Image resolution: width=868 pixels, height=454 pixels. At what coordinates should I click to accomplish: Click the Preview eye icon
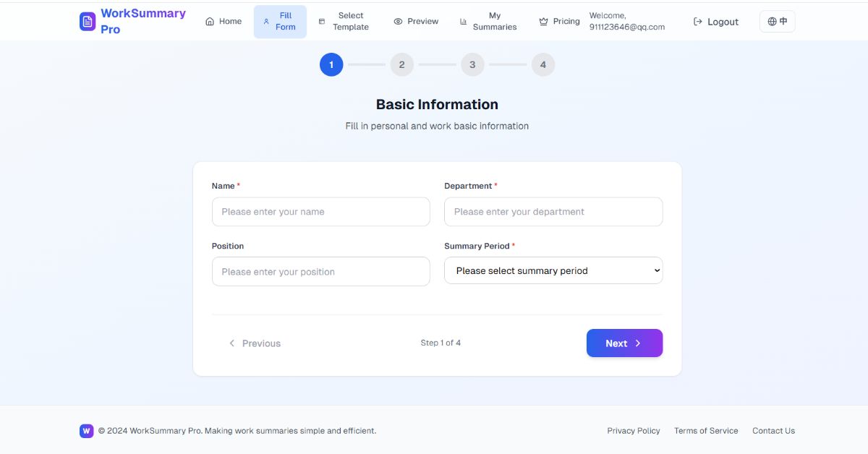point(398,21)
